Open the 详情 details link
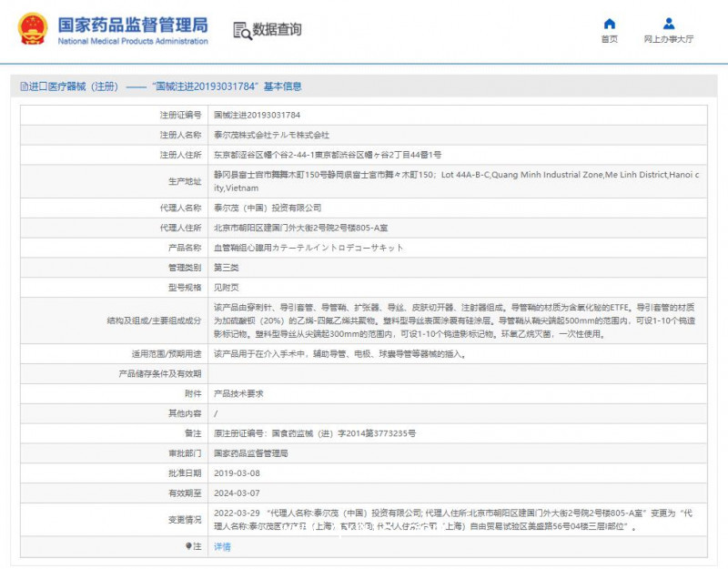This screenshot has width=728, height=569. [222, 546]
